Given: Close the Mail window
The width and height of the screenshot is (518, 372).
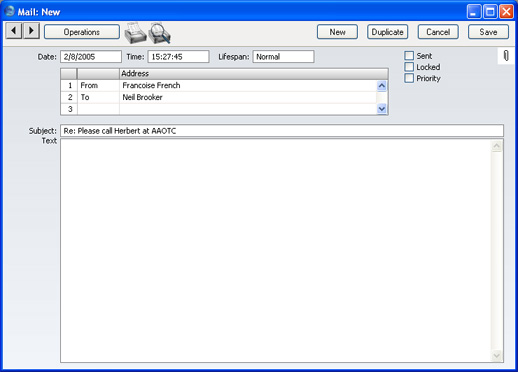Looking at the screenshot, I should [x=506, y=12].
